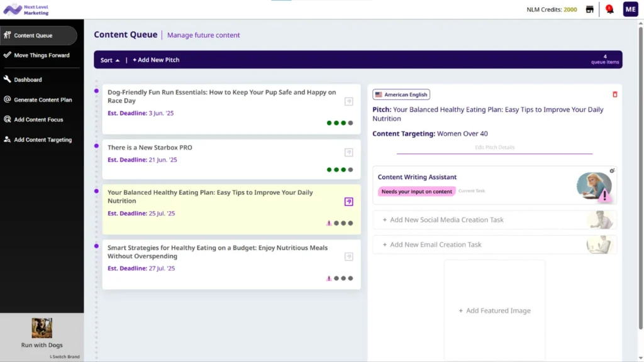Image resolution: width=644 pixels, height=362 pixels.
Task: Go to Move Things Forward in sidebar
Action: (x=42, y=55)
